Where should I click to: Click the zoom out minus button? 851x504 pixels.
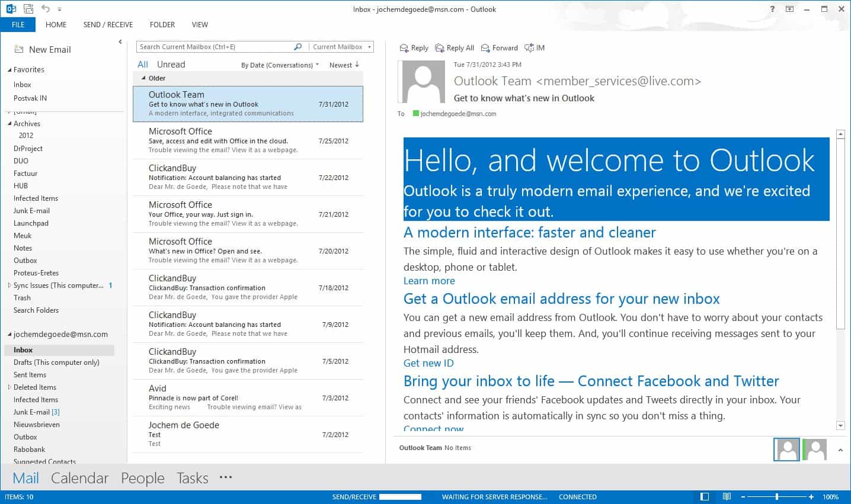click(x=743, y=497)
